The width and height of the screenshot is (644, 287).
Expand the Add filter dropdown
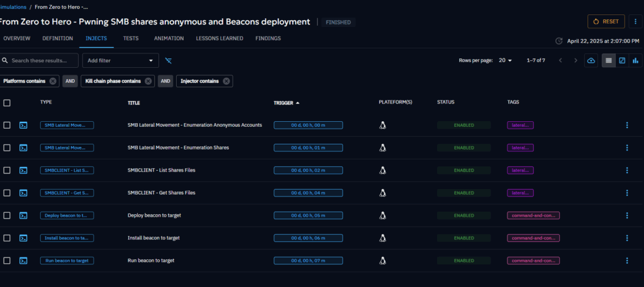(121, 60)
